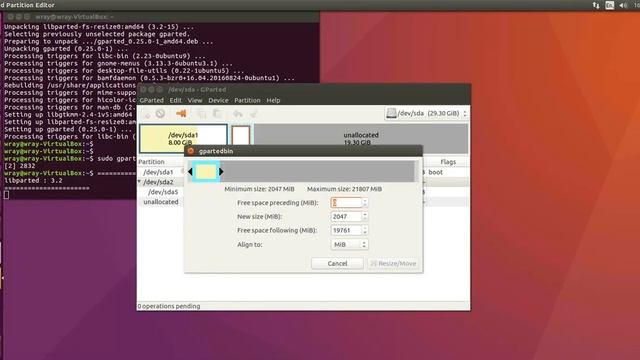The width and height of the screenshot is (640, 360).
Task: Click the 'Maximum size: 21807 MiB' label
Action: tap(344, 189)
